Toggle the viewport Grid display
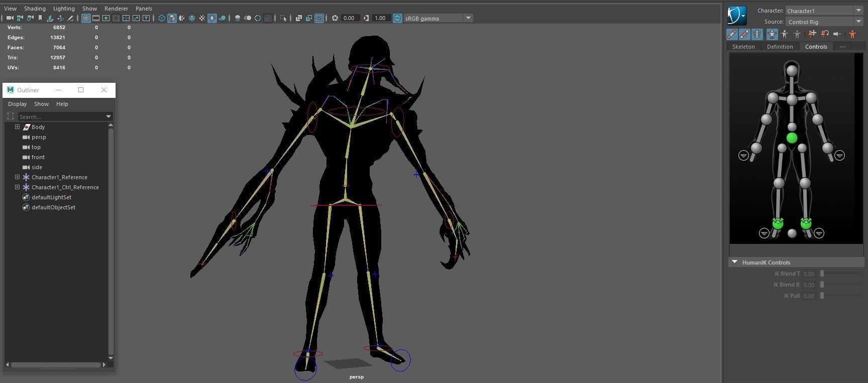The height and width of the screenshot is (383, 868). coord(86,18)
